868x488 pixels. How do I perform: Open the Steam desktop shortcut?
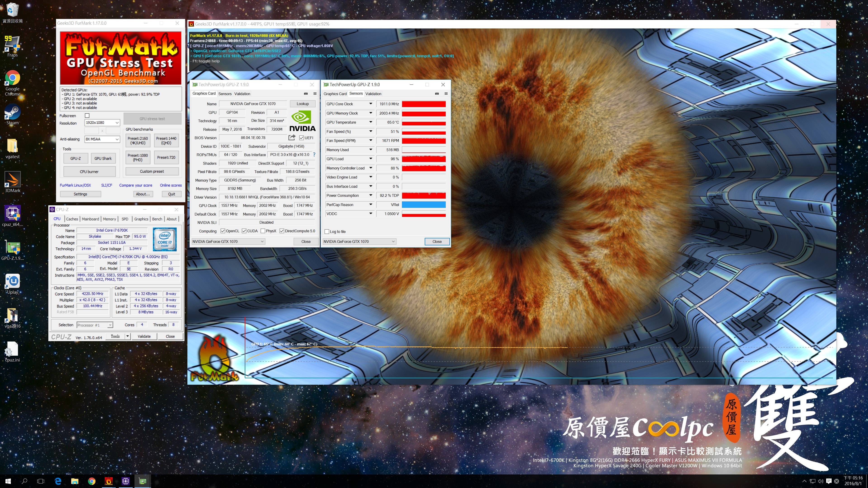pyautogui.click(x=12, y=115)
